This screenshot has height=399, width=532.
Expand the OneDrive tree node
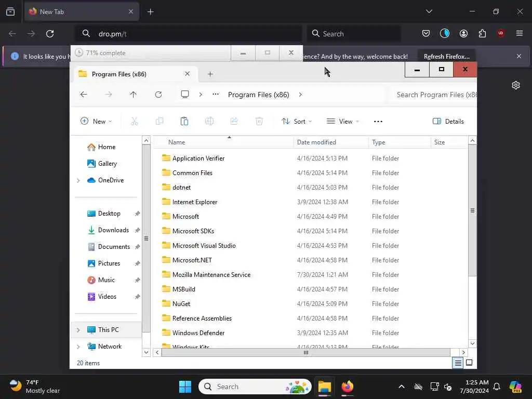(78, 180)
